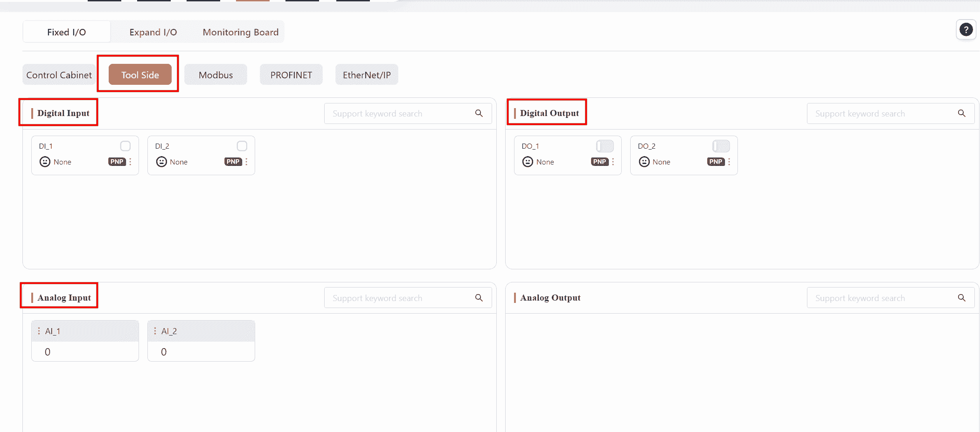This screenshot has width=980, height=432.
Task: Switch to the Monitoring Board tab
Action: point(240,32)
